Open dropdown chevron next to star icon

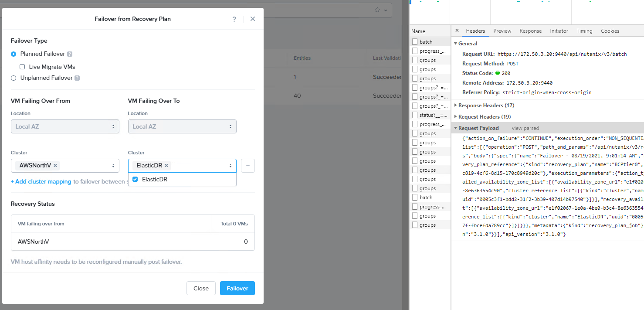click(386, 10)
